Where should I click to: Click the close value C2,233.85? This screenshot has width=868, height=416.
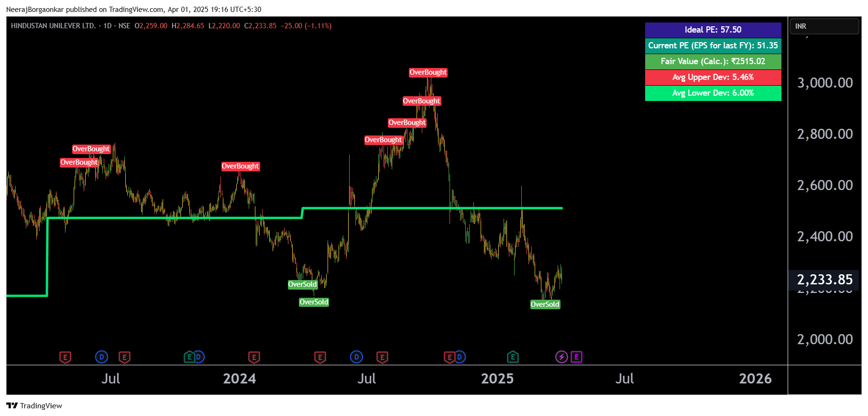tap(260, 26)
